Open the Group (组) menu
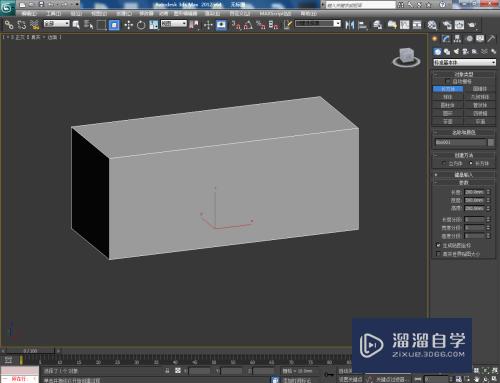500x383 pixels. [76, 13]
